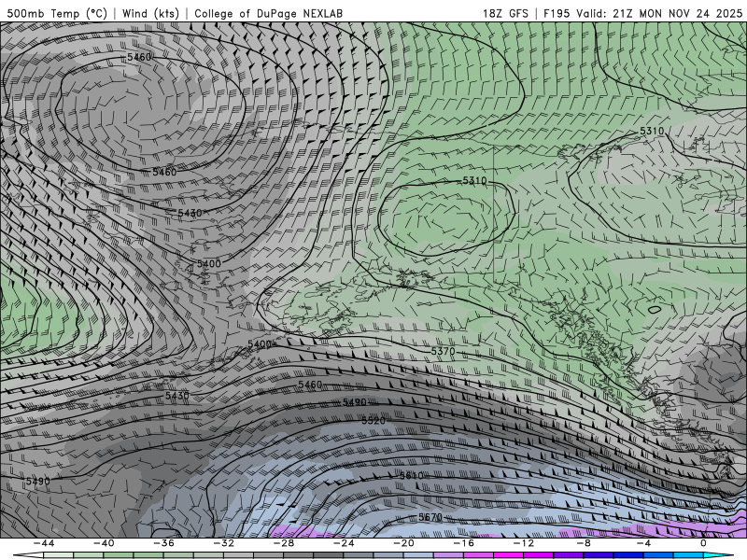Click the "21Z MON NOV 24 2025" valid time
The width and height of the screenshot is (747, 560).
(x=678, y=13)
